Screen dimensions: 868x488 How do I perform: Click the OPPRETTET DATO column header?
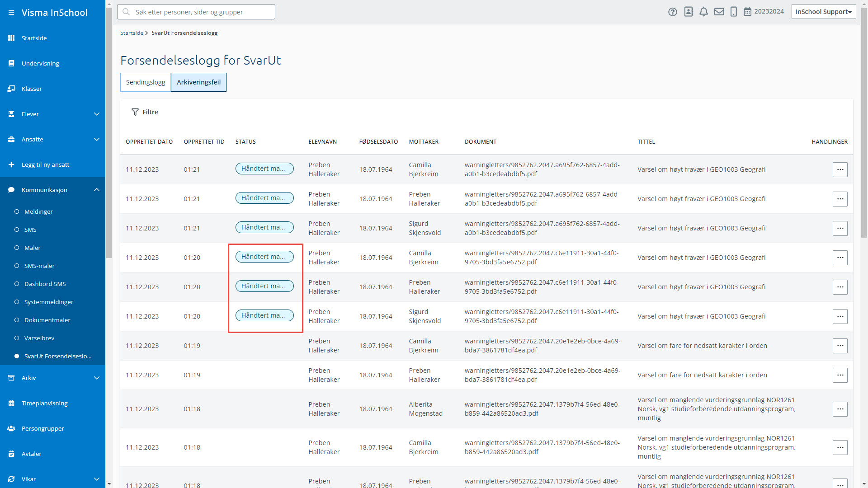click(149, 142)
